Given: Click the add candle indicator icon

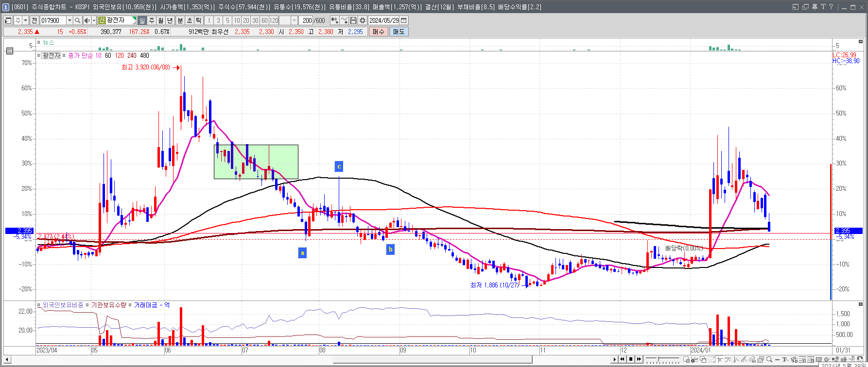Looking at the screenshot, I should point(335,20).
